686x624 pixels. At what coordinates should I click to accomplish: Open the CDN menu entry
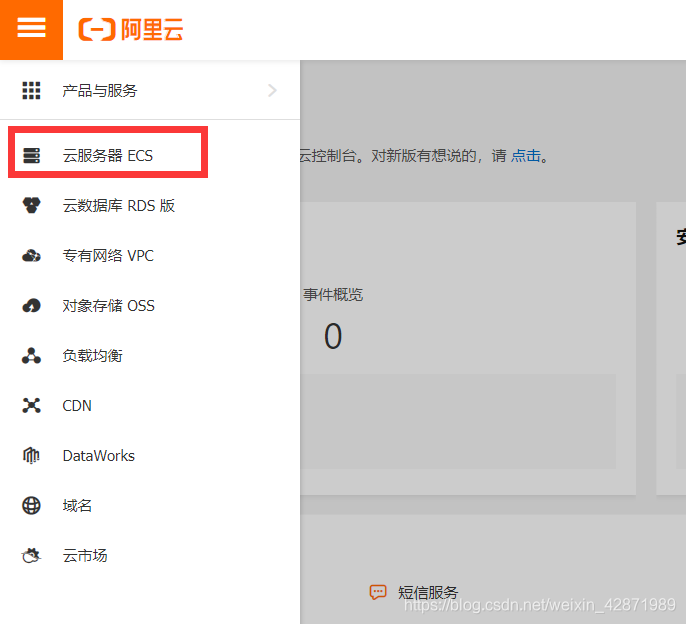tap(77, 406)
